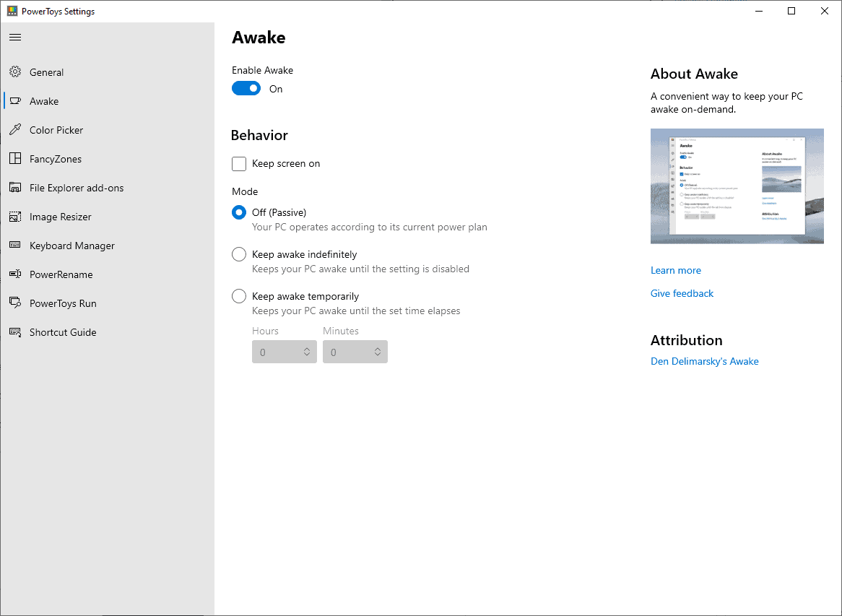This screenshot has width=842, height=616.
Task: Click the About Awake preview image
Action: click(x=737, y=186)
